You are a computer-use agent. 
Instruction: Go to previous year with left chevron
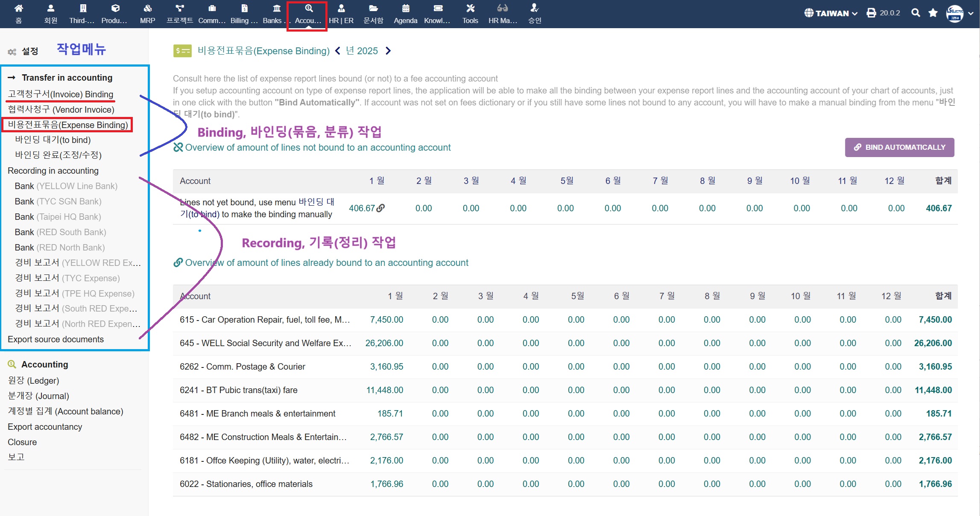[x=338, y=51]
